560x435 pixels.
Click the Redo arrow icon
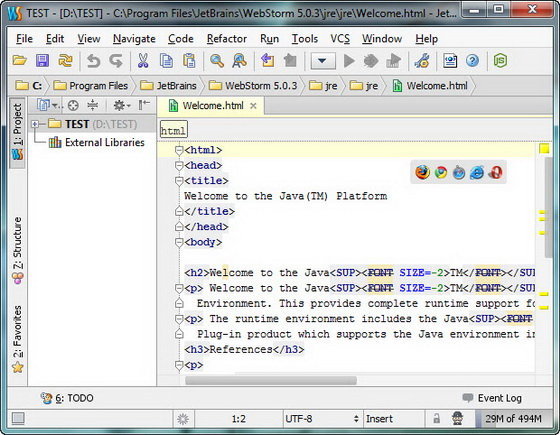[116, 61]
